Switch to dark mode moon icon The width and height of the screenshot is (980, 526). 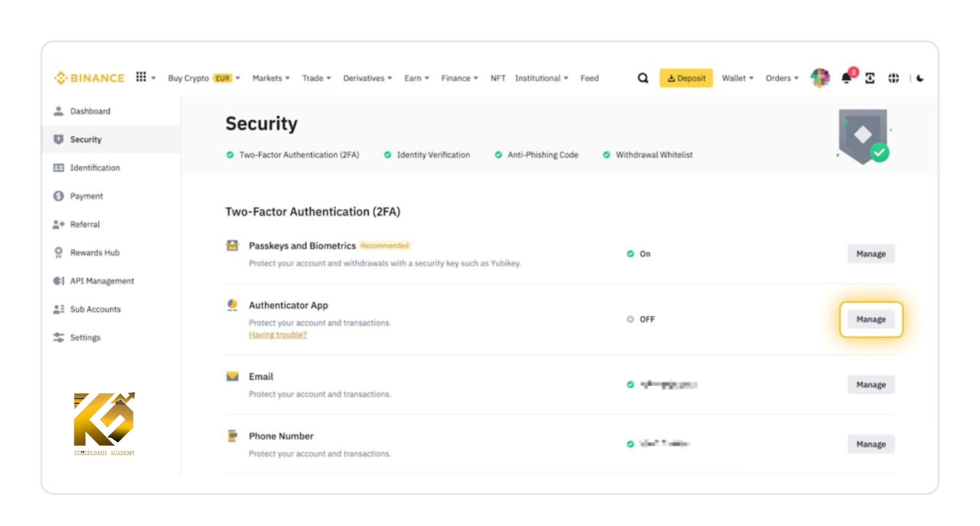[920, 78]
